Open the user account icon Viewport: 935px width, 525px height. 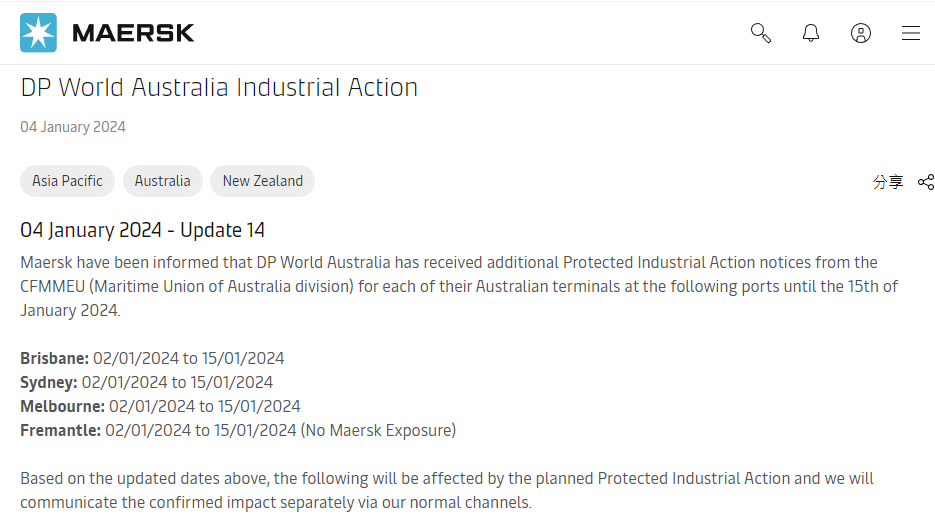861,33
